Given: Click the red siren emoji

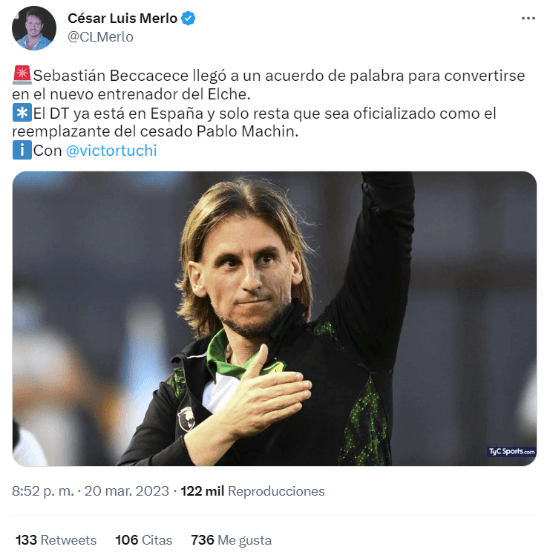Looking at the screenshot, I should [x=22, y=75].
